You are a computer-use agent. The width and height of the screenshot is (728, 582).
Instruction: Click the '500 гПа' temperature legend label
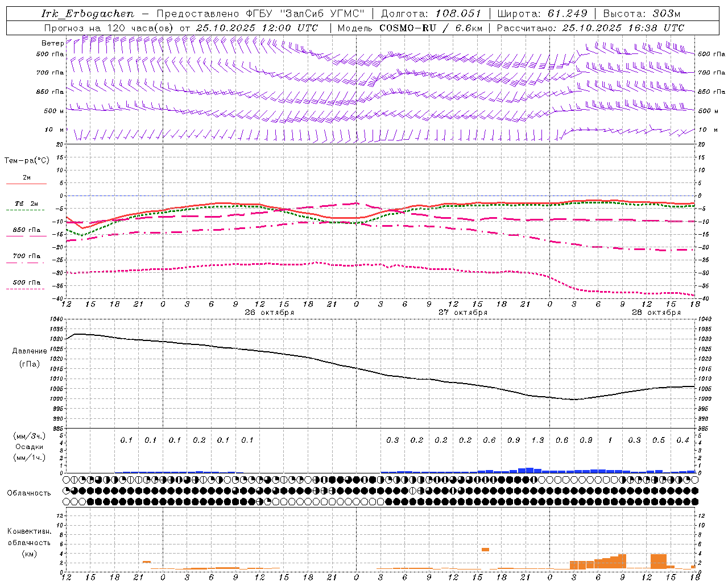[x=26, y=282]
